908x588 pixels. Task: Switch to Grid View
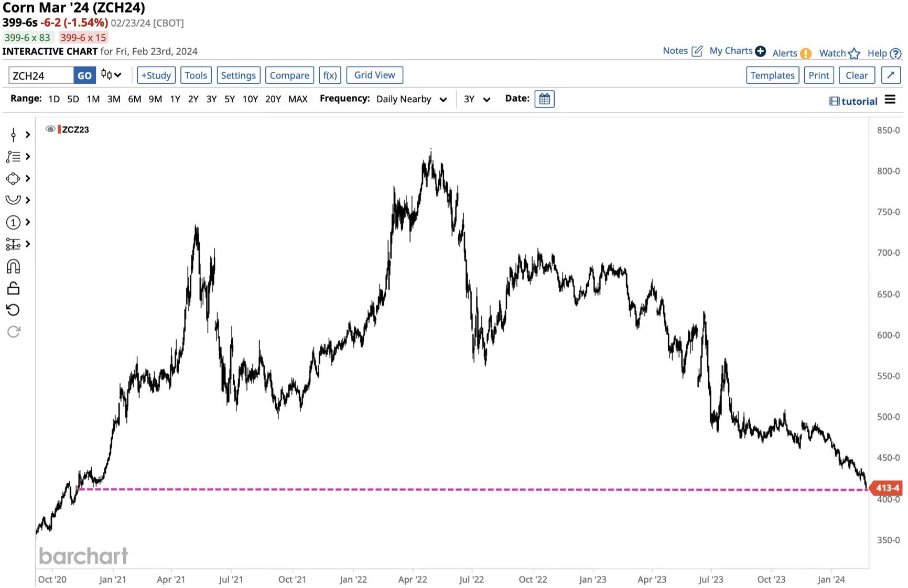point(374,75)
